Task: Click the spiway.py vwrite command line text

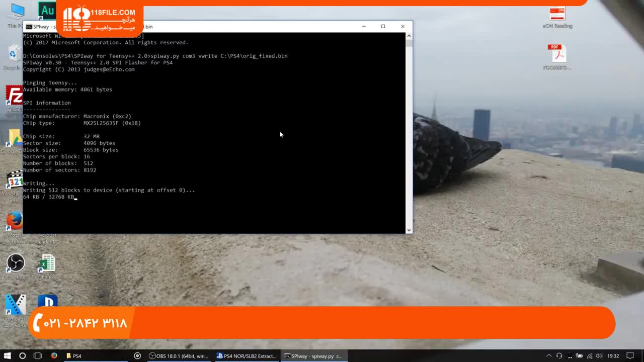Action: (155, 56)
